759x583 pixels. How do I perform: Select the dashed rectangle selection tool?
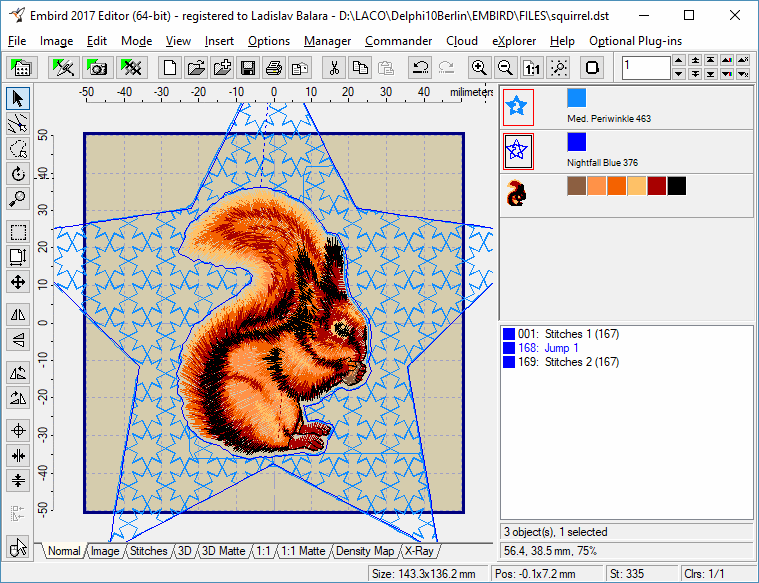coord(18,232)
